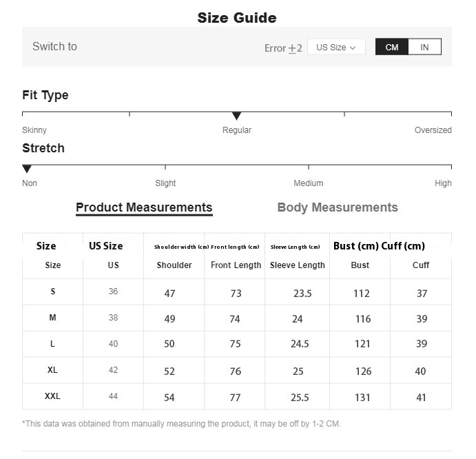Select the size M row label

click(x=52, y=318)
